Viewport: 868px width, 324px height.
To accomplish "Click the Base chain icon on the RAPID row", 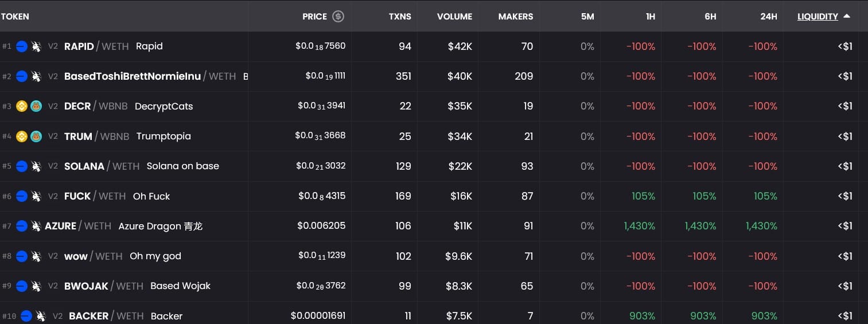I will tap(22, 46).
